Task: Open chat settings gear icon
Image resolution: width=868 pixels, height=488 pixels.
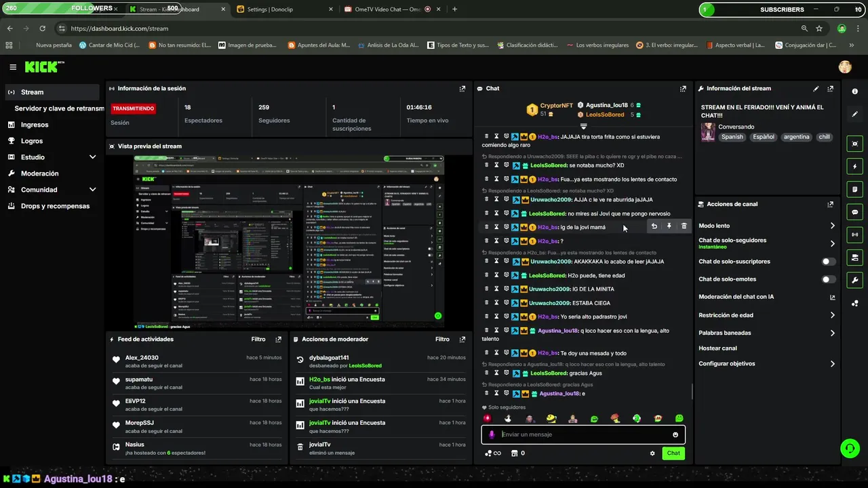Action: tap(652, 453)
